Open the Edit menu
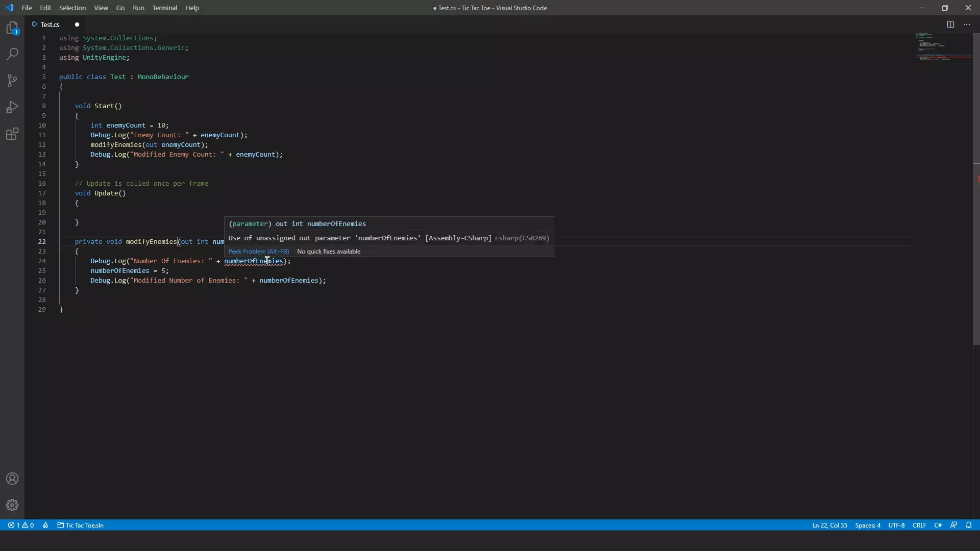The height and width of the screenshot is (551, 980). tap(45, 8)
